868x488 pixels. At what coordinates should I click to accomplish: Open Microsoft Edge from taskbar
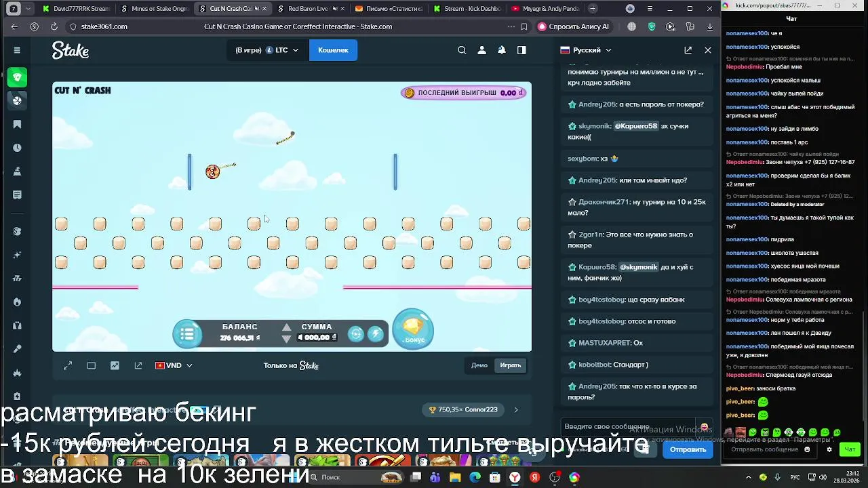(x=475, y=477)
